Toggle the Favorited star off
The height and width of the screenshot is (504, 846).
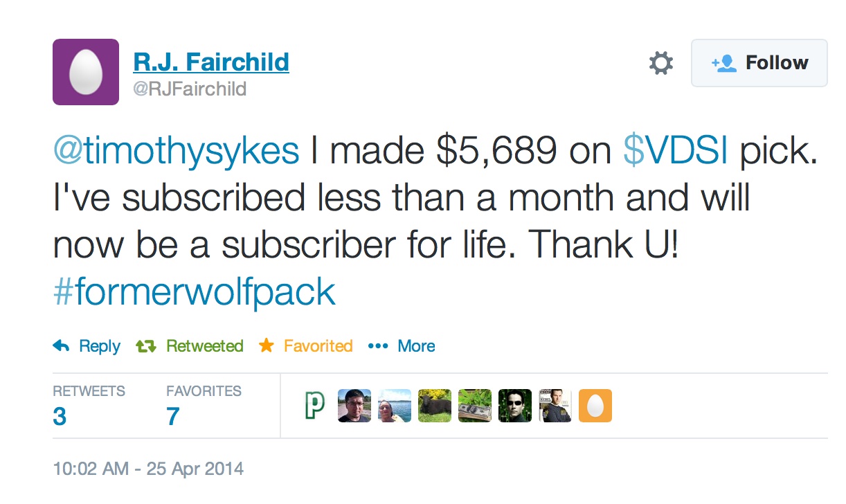pos(305,346)
